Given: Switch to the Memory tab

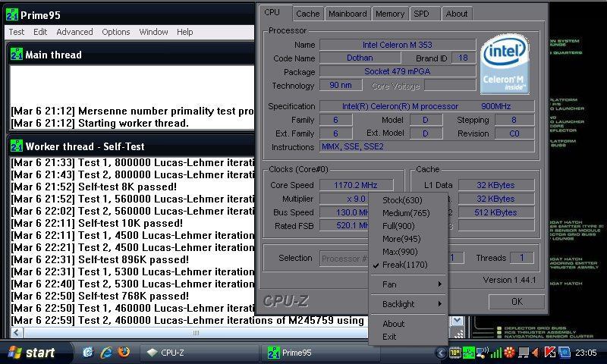Looking at the screenshot, I should [x=390, y=14].
